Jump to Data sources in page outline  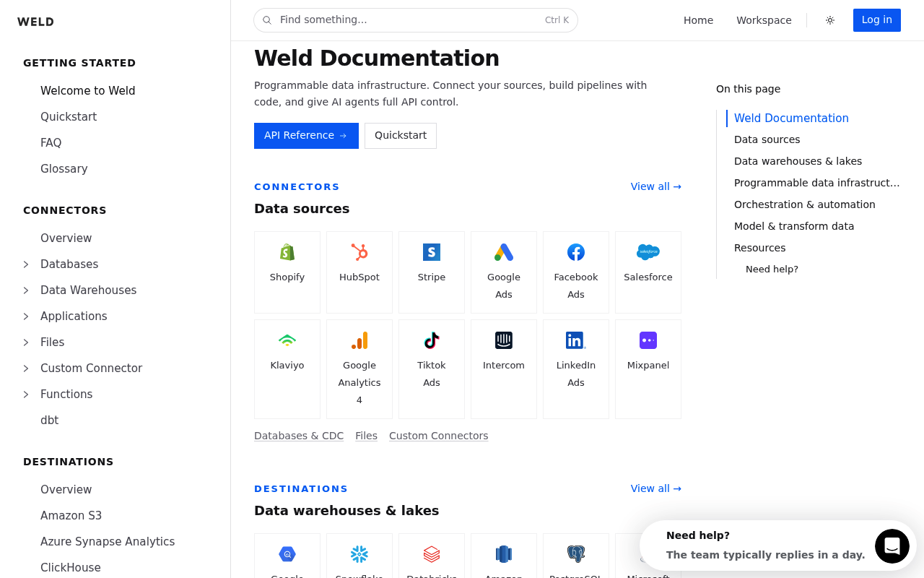[x=767, y=139]
